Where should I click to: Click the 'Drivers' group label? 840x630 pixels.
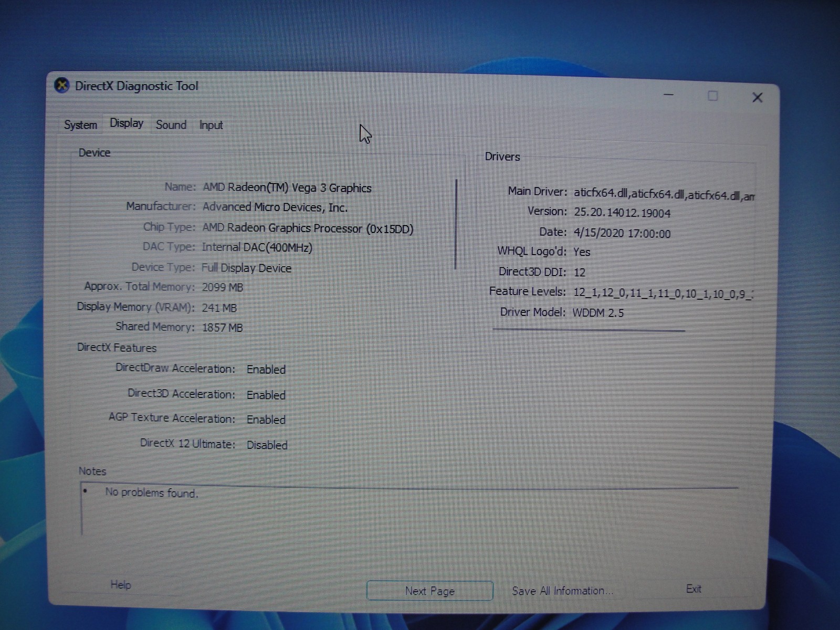[x=502, y=156]
